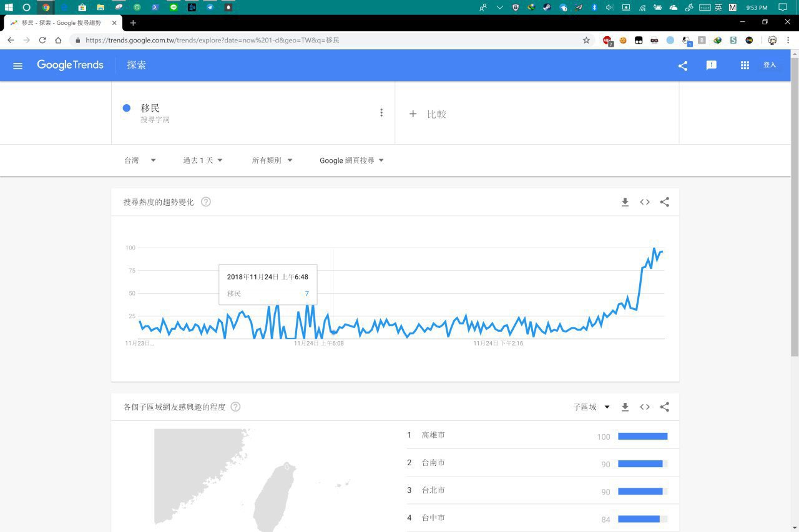Click the share icon in the blue header
The image size is (799, 532).
(682, 65)
